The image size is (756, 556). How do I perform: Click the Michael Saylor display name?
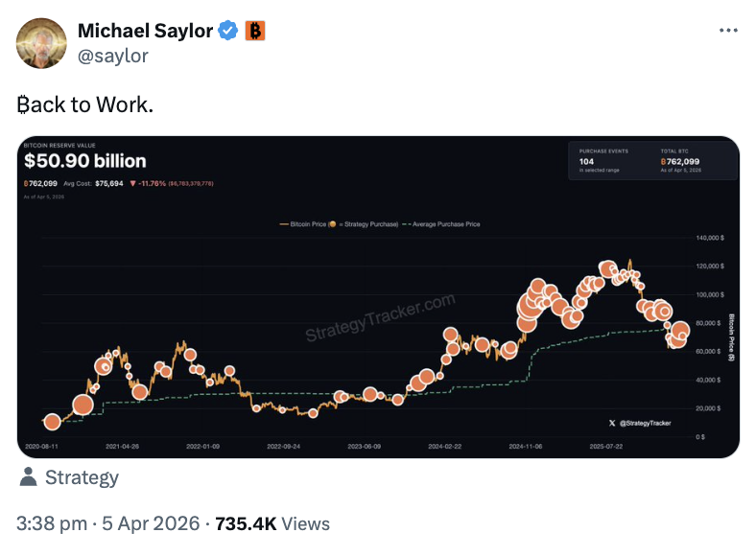[145, 31]
